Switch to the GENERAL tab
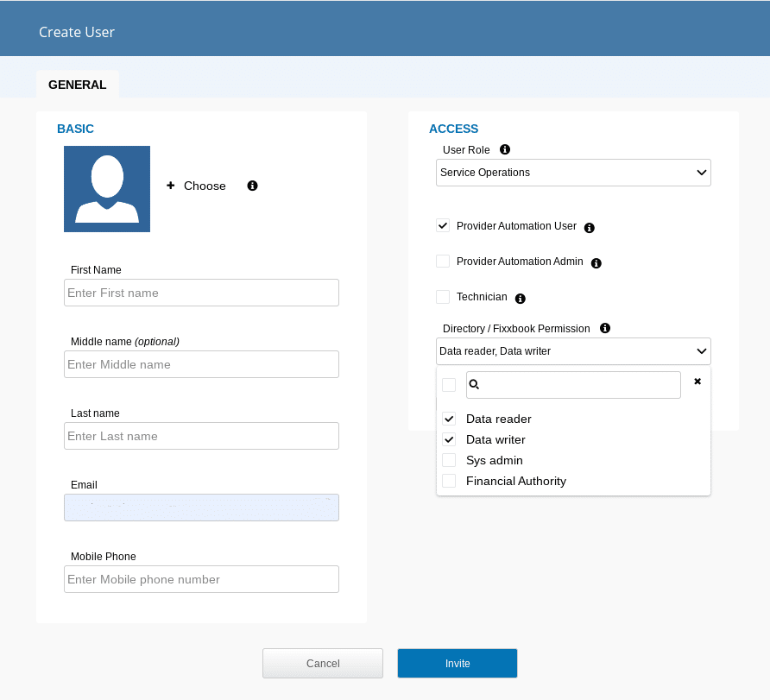770x700 pixels. coord(78,85)
